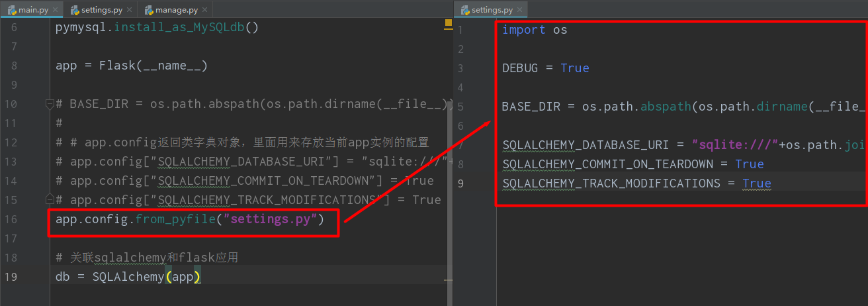Click line number 19 in main.py gutter
This screenshot has width=868, height=306.
coord(11,277)
